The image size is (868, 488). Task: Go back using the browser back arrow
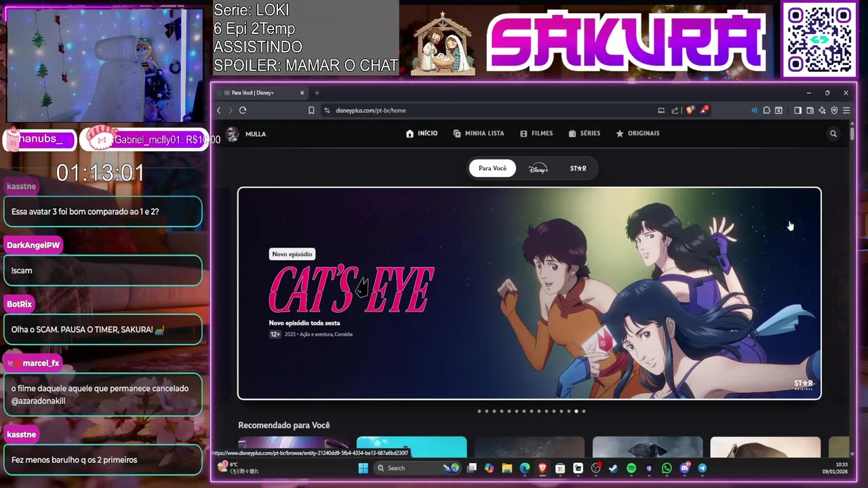pyautogui.click(x=218, y=110)
